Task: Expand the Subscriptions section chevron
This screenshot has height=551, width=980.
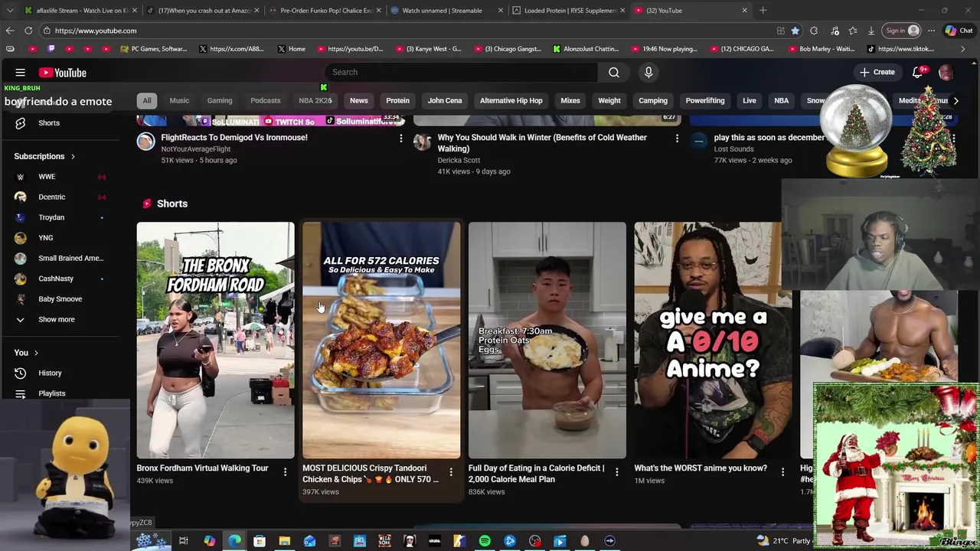Action: pos(73,156)
